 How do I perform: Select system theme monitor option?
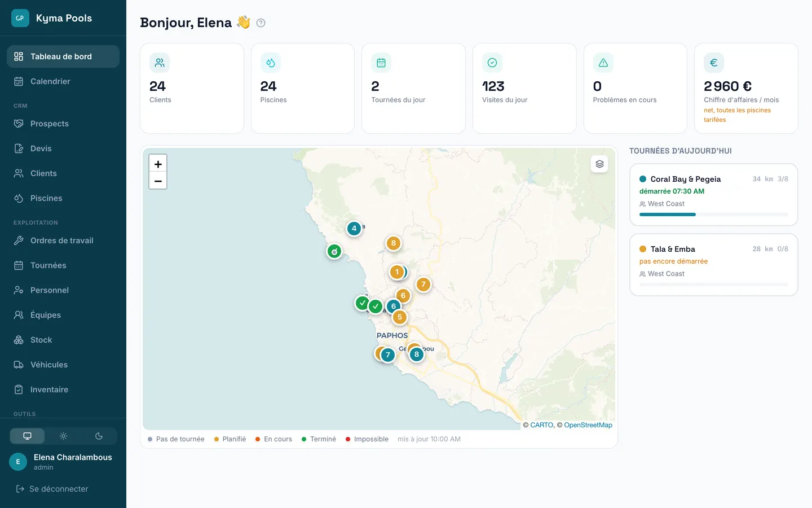point(27,436)
